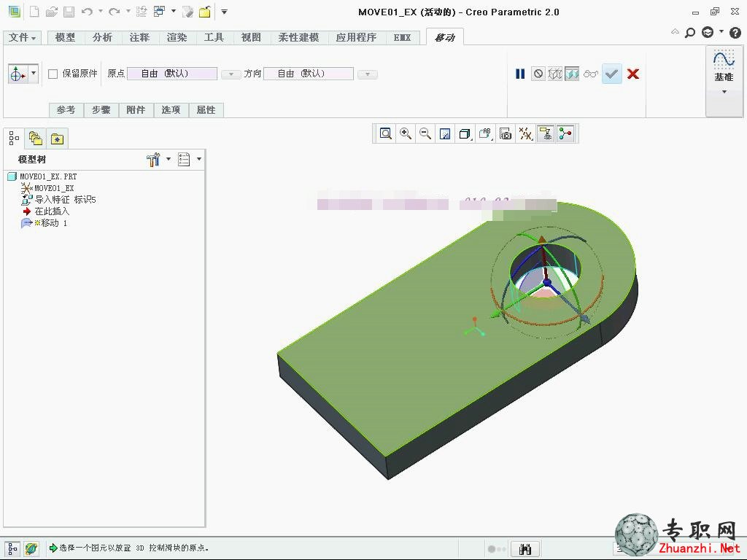Screen dimensions: 747x560
Task: Open the 参考 panel
Action: 66,110
